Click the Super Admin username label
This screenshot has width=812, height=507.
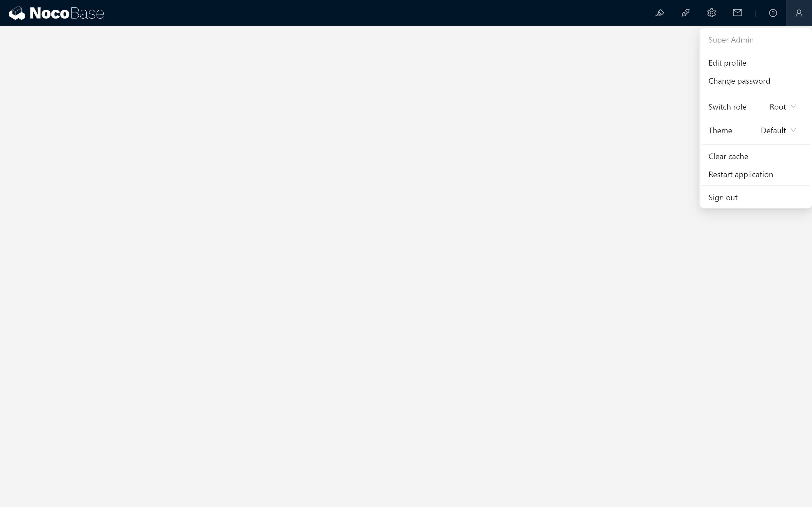tap(731, 39)
